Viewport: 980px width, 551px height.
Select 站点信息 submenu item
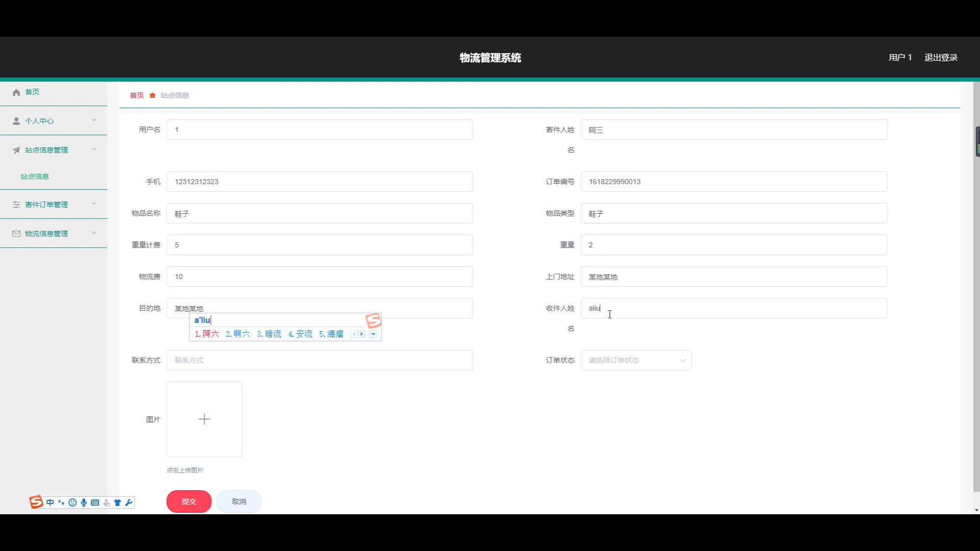(x=35, y=177)
